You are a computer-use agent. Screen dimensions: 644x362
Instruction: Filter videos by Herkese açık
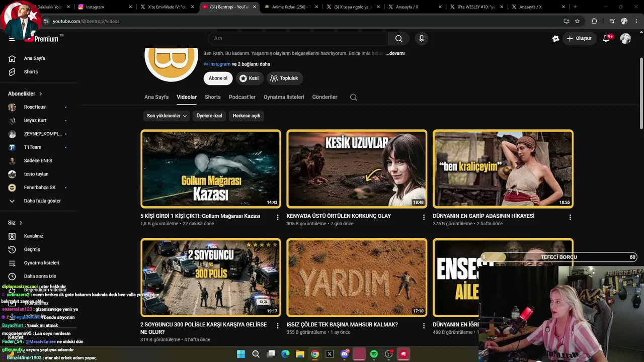coord(247,116)
